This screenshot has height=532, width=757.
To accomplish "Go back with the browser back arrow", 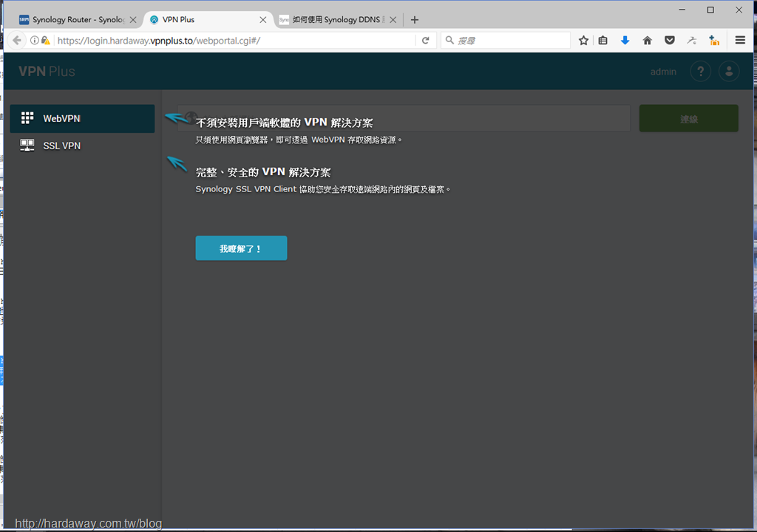I will pos(17,40).
